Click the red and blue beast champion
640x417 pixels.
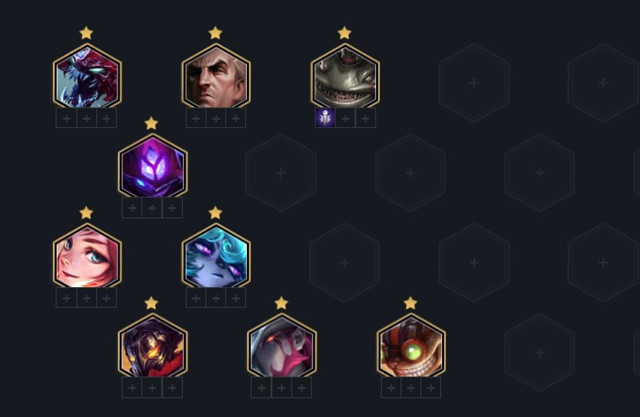[x=87, y=77]
